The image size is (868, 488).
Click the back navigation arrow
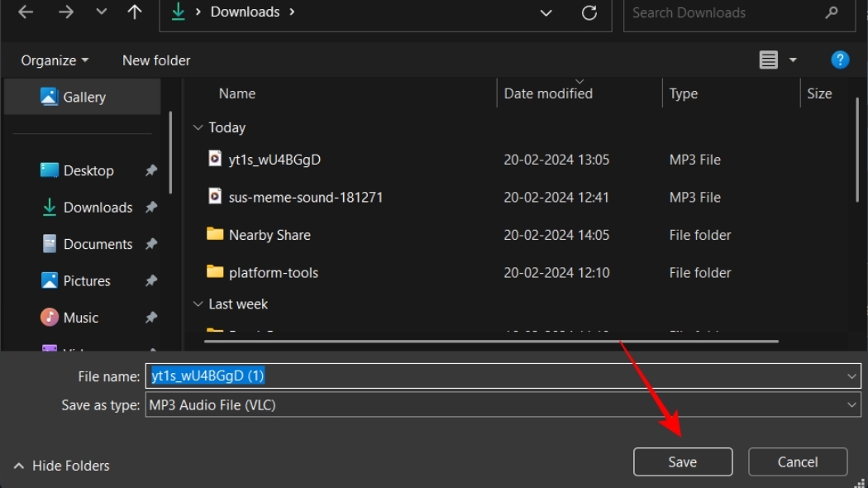[x=26, y=12]
